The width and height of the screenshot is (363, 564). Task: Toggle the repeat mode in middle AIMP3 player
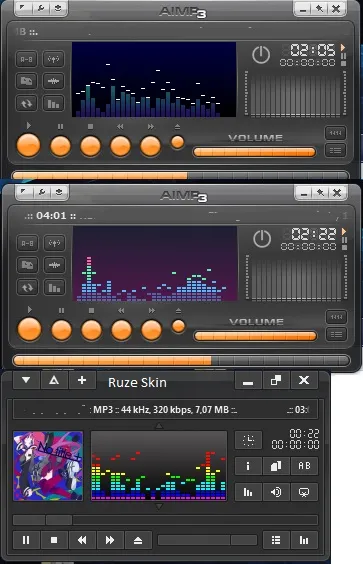pyautogui.click(x=28, y=288)
